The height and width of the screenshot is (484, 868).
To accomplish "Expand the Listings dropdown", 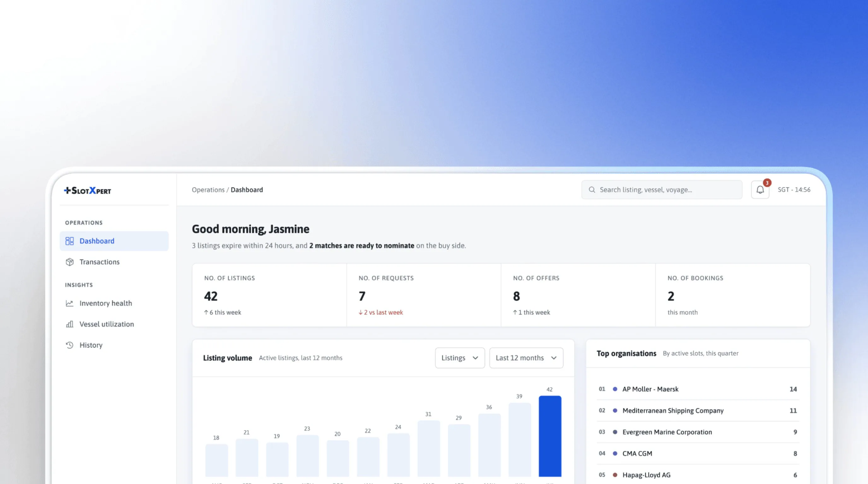I will click(x=460, y=358).
